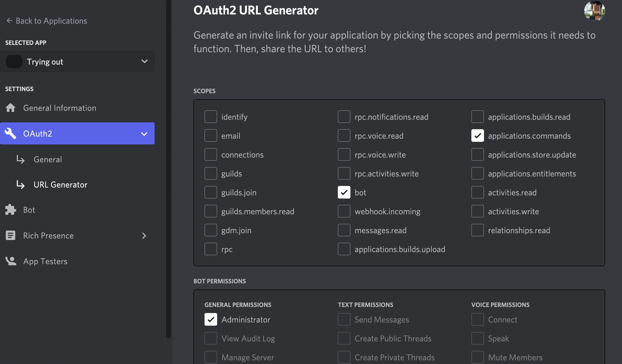Click the Rich Presence document icon

(11, 235)
